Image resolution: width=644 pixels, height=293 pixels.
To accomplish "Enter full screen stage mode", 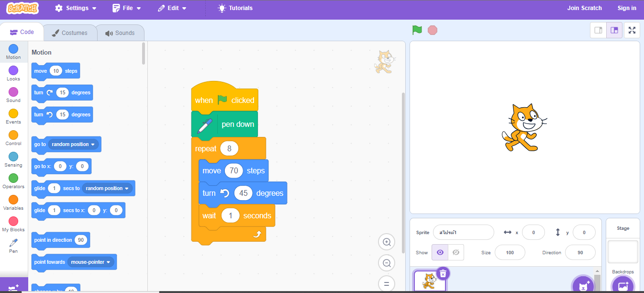I will coord(632,30).
